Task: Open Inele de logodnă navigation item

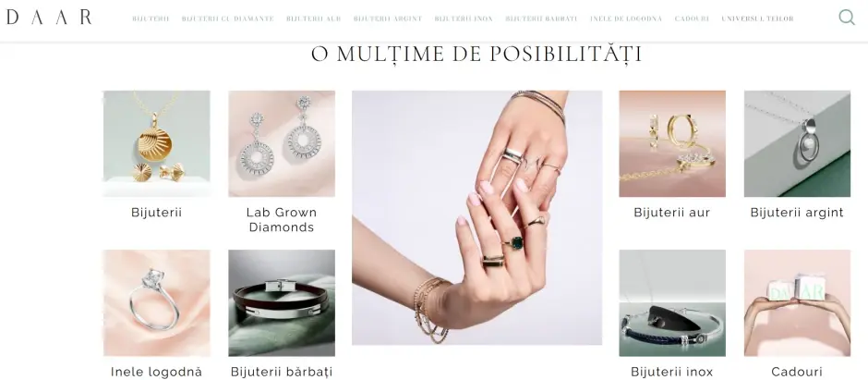Action: click(625, 18)
